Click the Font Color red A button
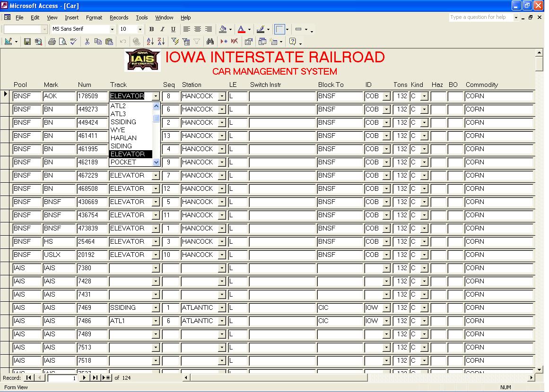 [241, 29]
